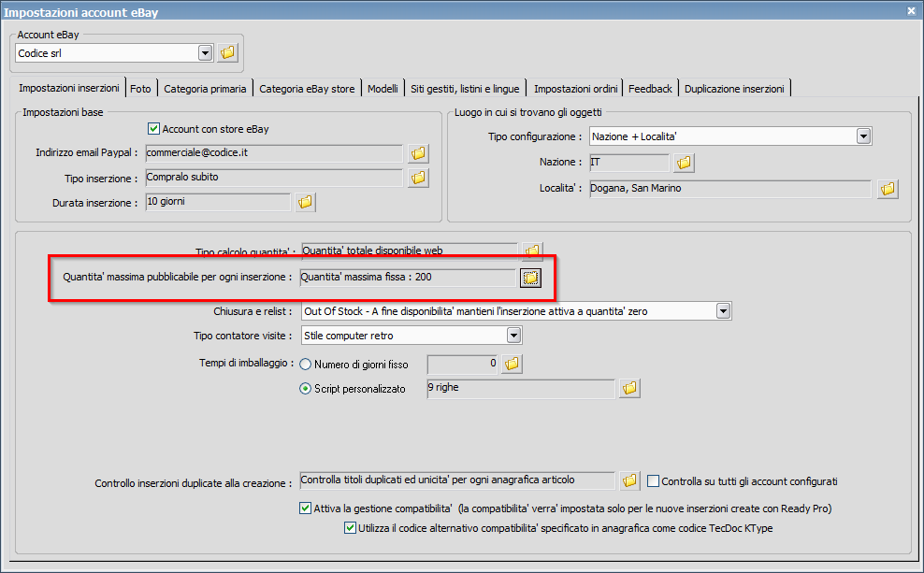
Task: Click the Localita' Dogana, San Marino field
Action: [730, 189]
